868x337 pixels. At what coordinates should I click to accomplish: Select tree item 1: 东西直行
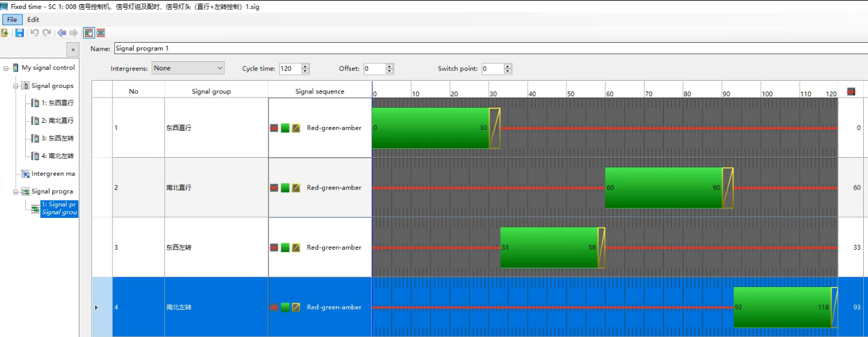pyautogui.click(x=57, y=103)
